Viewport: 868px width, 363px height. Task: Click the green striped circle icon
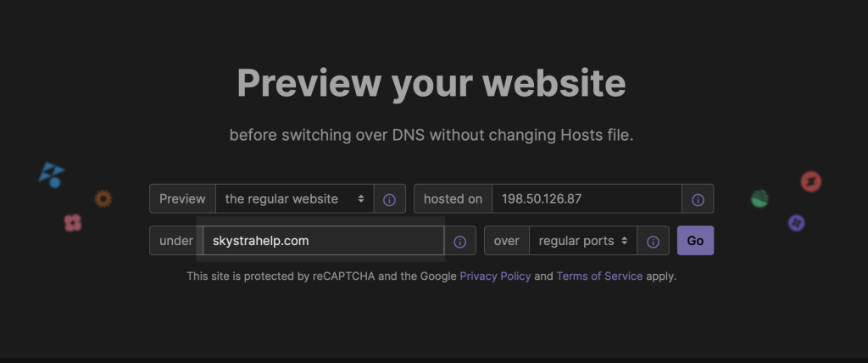coord(759,199)
